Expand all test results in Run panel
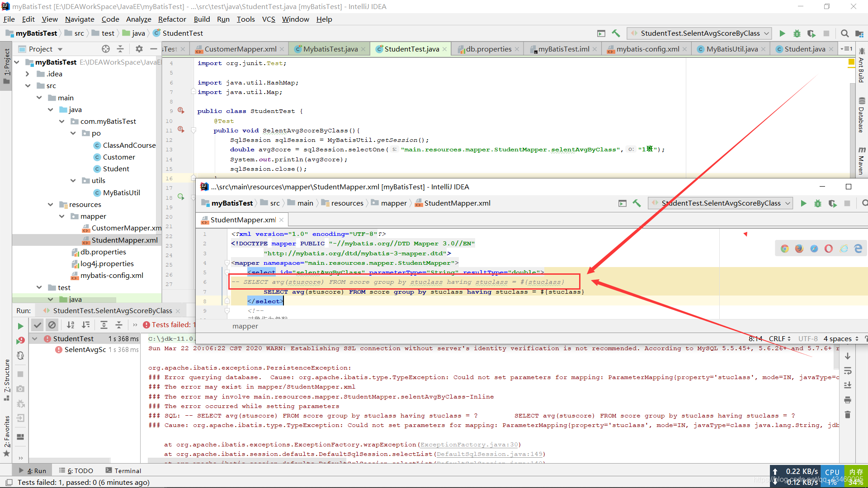The image size is (868, 488). [x=104, y=325]
